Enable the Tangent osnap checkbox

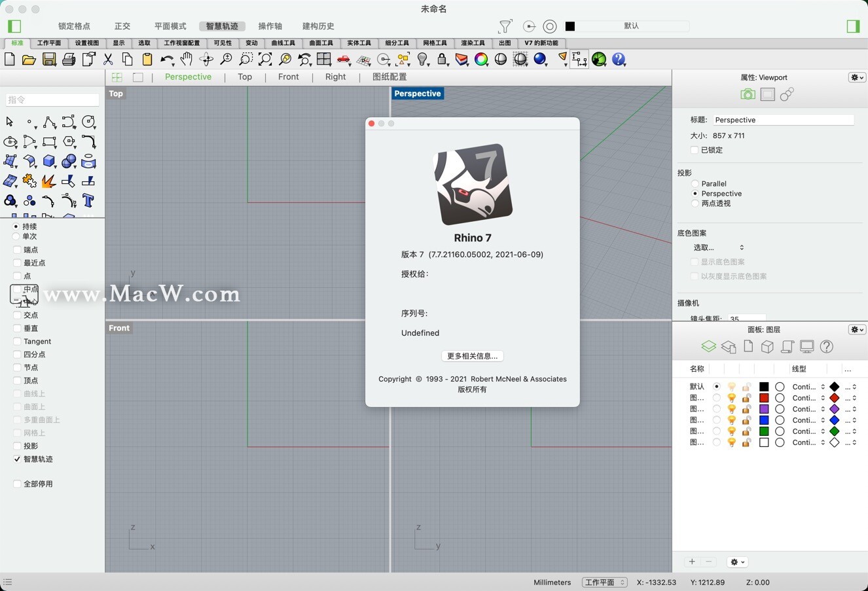(17, 342)
